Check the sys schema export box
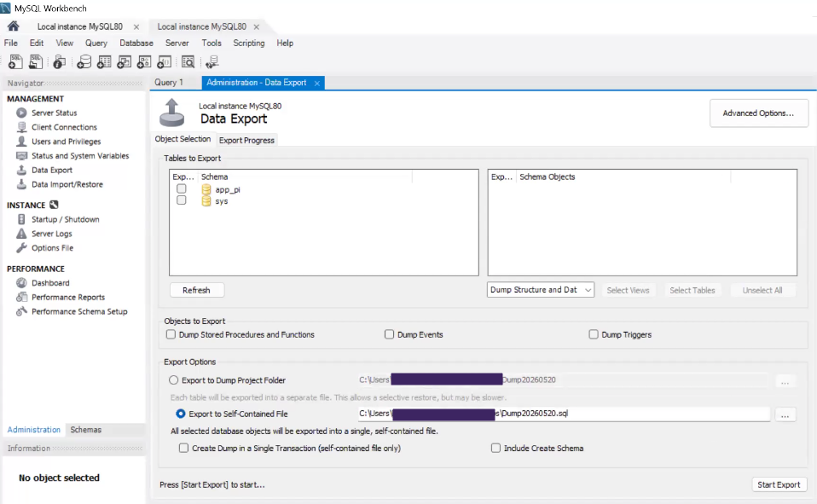 (x=182, y=200)
